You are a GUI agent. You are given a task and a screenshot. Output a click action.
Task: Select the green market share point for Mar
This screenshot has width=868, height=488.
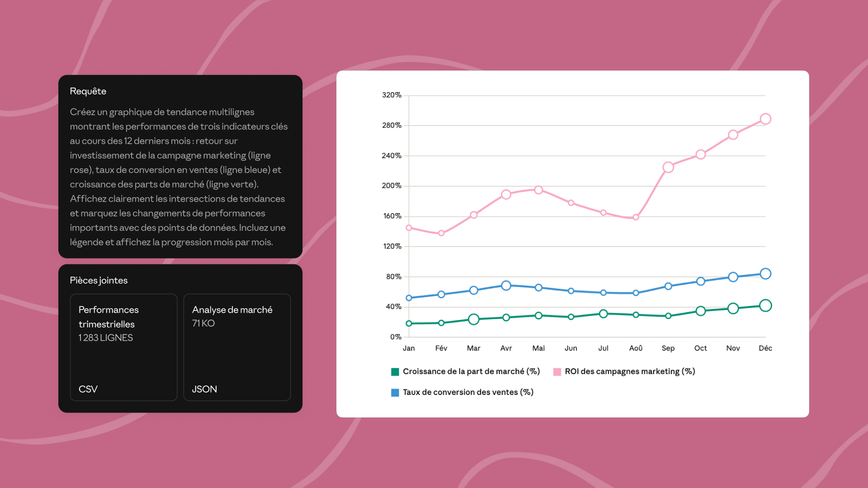(473, 319)
